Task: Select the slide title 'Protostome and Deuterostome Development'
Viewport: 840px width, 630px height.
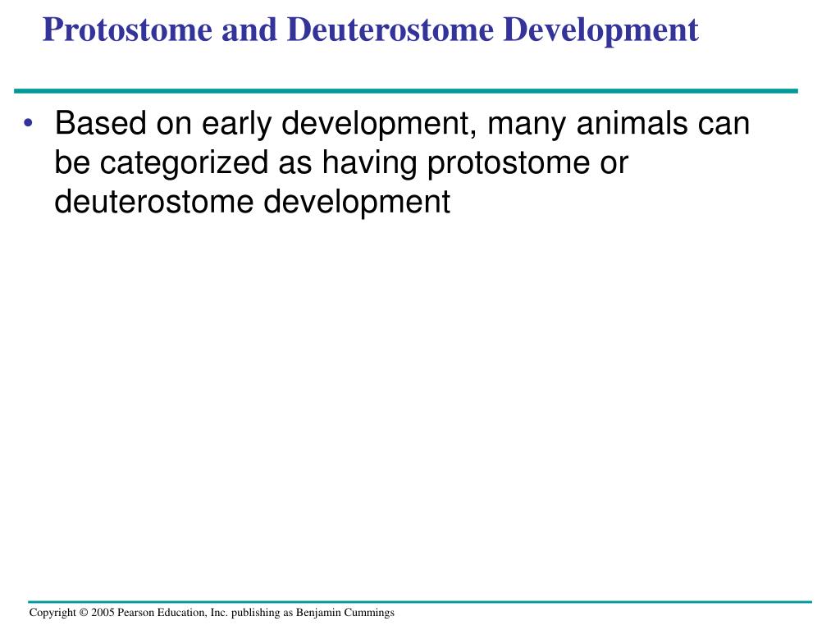Action: coord(370,30)
